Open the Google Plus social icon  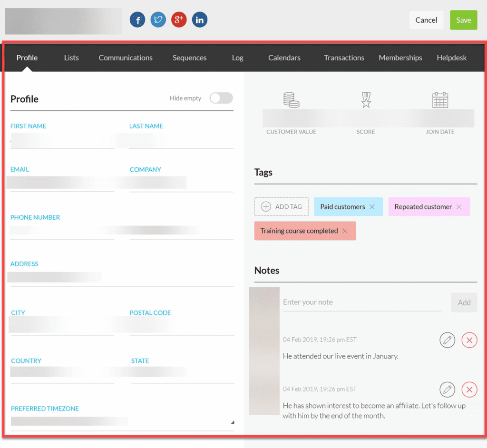point(179,20)
